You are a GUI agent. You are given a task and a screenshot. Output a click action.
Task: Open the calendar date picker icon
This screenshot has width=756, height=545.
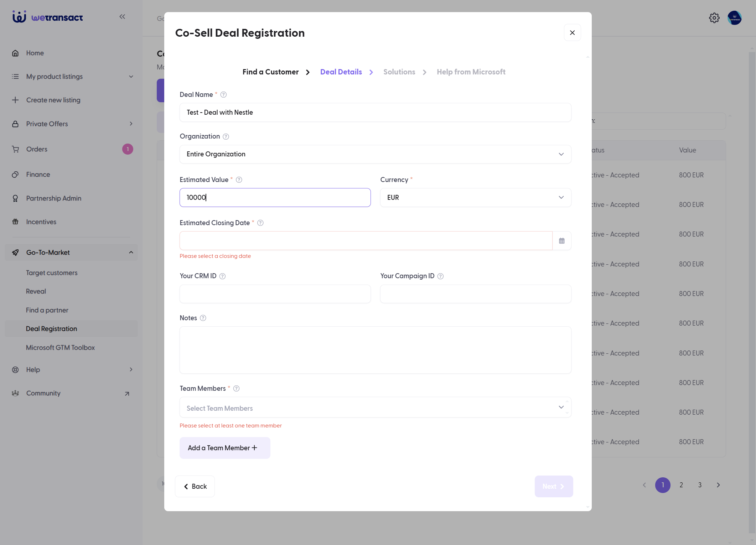click(562, 241)
